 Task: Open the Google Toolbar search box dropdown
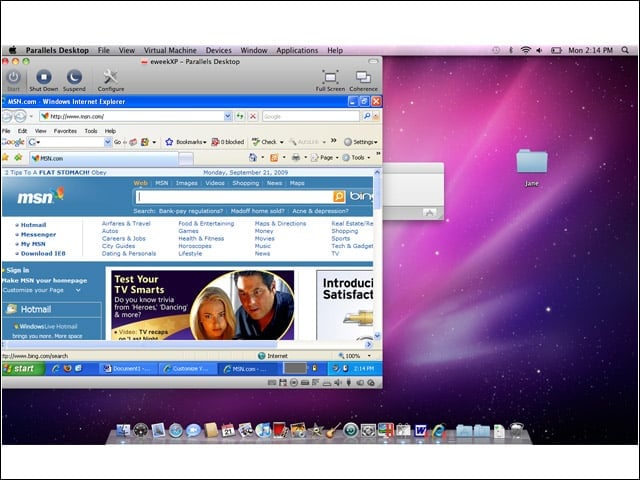108,142
